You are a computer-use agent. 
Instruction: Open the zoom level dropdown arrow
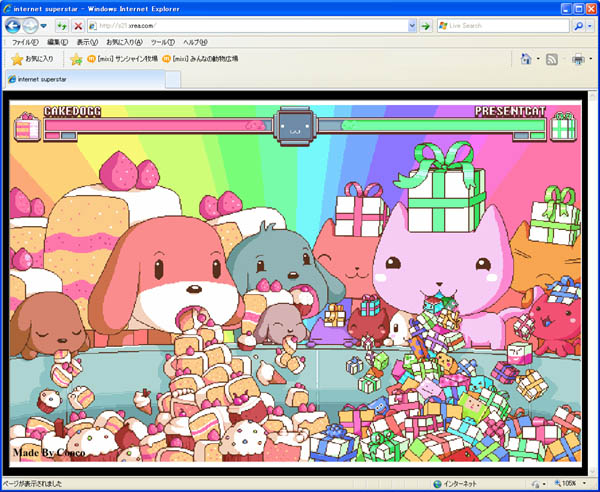[x=584, y=484]
